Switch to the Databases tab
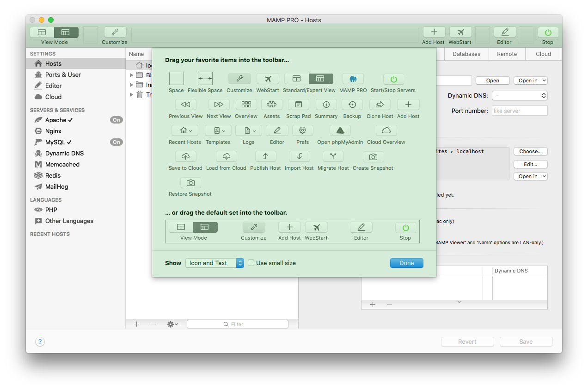The height and width of the screenshot is (390, 588). (x=466, y=54)
